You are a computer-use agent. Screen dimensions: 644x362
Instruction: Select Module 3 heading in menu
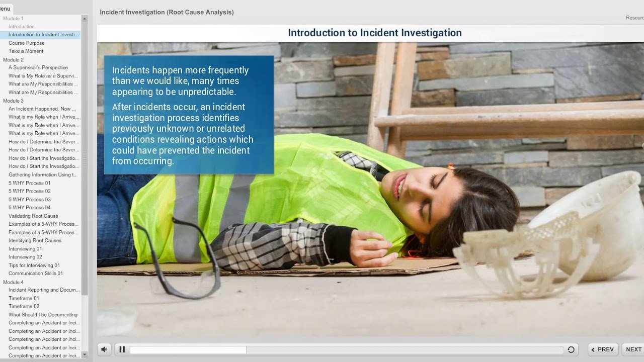pyautogui.click(x=13, y=101)
